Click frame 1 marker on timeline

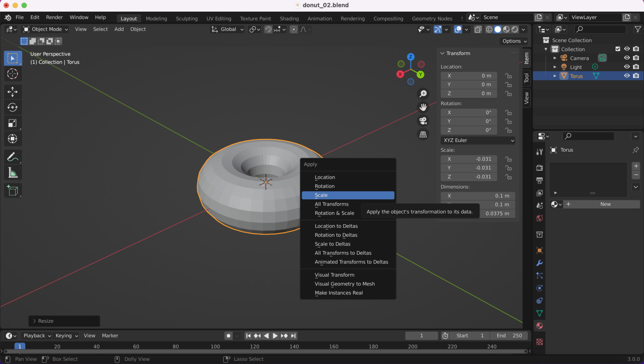pos(20,346)
